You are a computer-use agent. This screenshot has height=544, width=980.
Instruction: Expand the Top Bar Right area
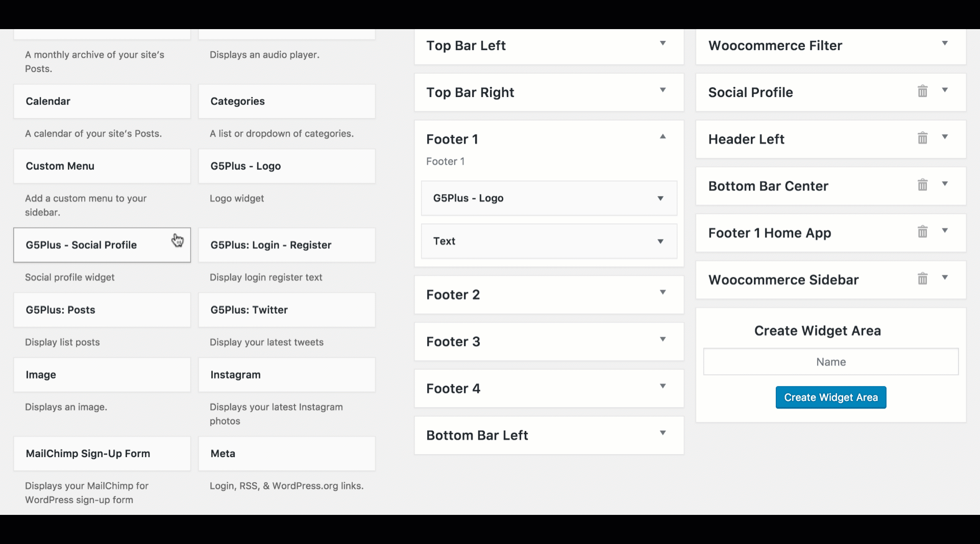click(x=663, y=90)
